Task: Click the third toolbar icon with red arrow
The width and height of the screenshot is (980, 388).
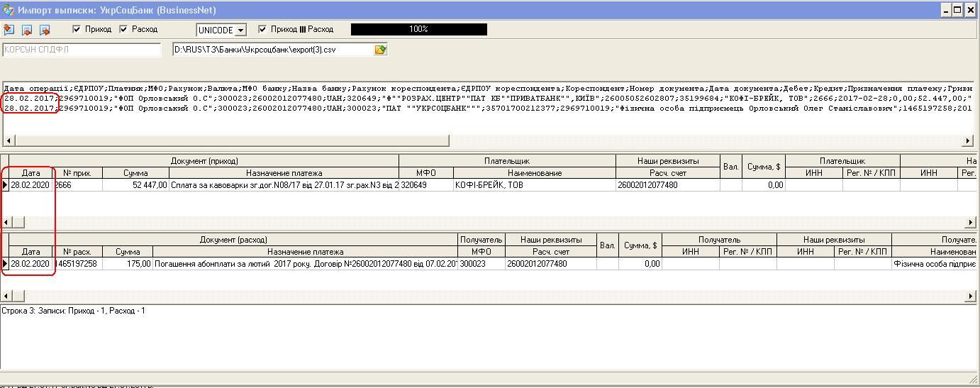Action: pyautogui.click(x=45, y=30)
